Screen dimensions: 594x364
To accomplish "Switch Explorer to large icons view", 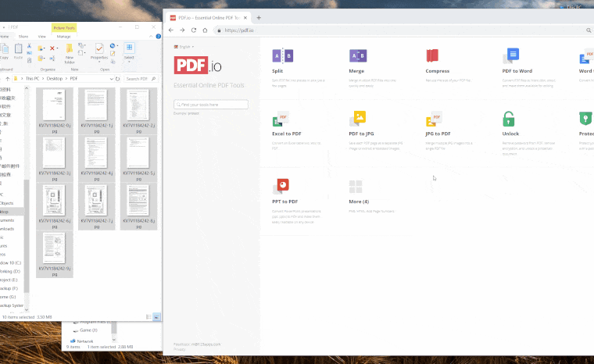I will click(x=156, y=317).
